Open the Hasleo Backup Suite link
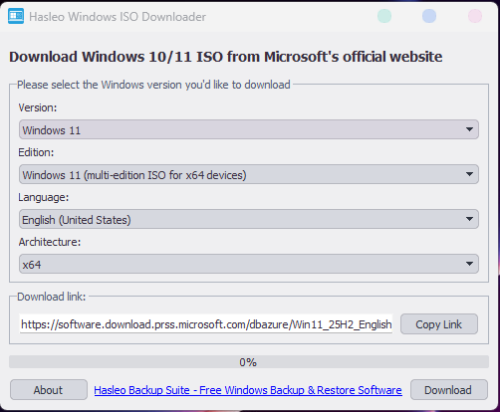The image size is (500, 412). 248,390
